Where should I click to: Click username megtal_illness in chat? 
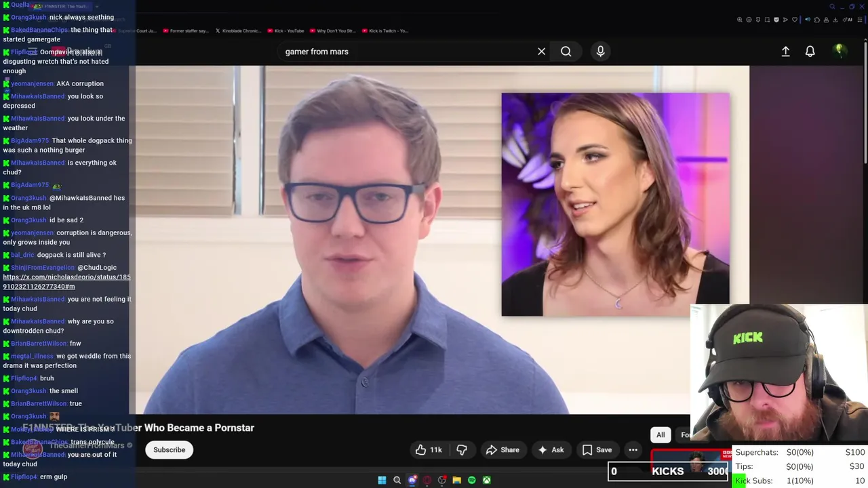(x=32, y=356)
